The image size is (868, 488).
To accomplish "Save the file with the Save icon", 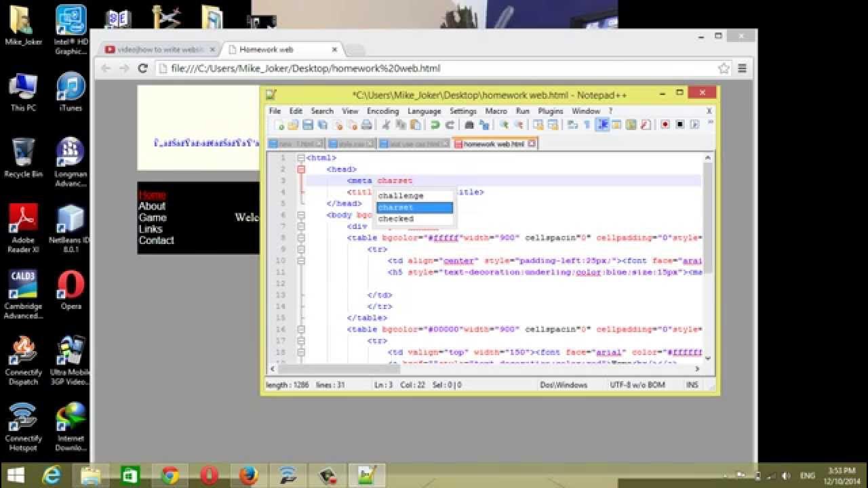I will 307,125.
